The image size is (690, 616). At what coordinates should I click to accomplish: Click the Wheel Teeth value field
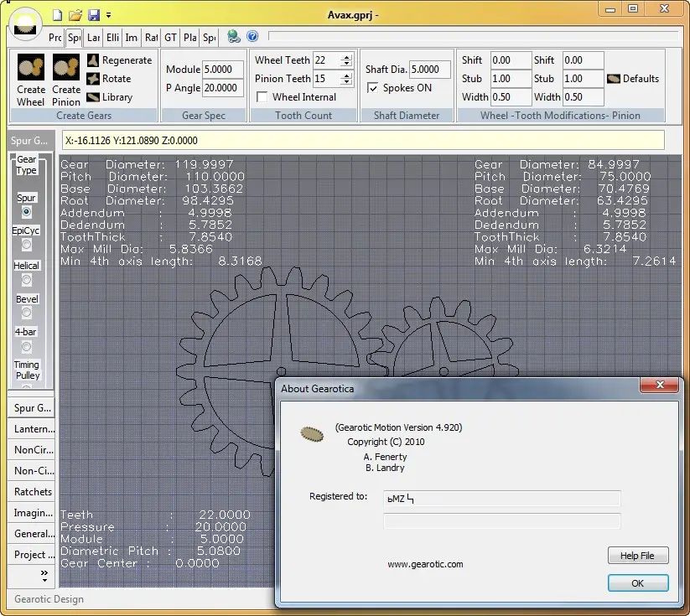[x=326, y=60]
